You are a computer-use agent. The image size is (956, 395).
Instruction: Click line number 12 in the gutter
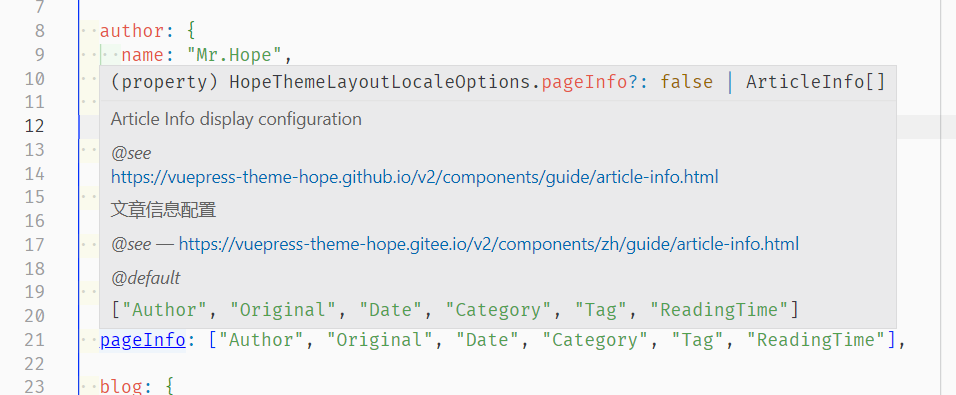click(x=35, y=126)
